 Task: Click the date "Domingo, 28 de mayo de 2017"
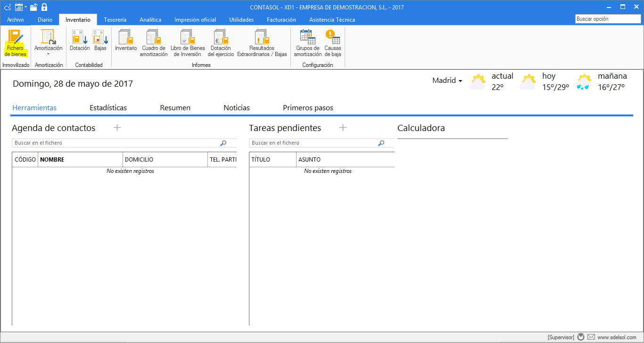click(73, 84)
